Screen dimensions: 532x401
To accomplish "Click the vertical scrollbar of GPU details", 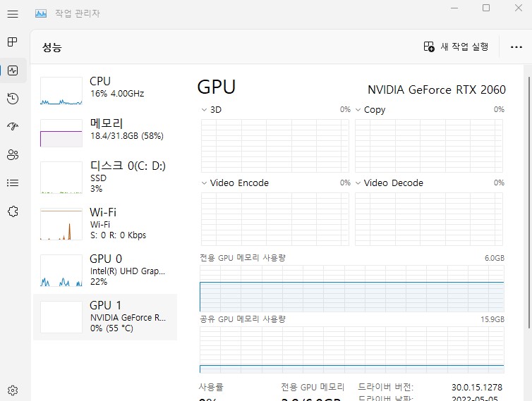I will pyautogui.click(x=528, y=203).
